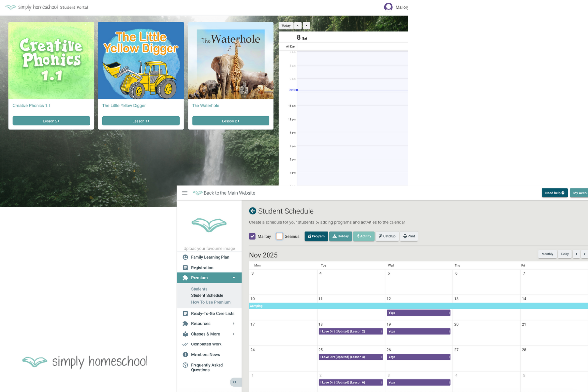
Task: Start Lesson 2 of Creative Phonics 1.1
Action: pos(51,121)
